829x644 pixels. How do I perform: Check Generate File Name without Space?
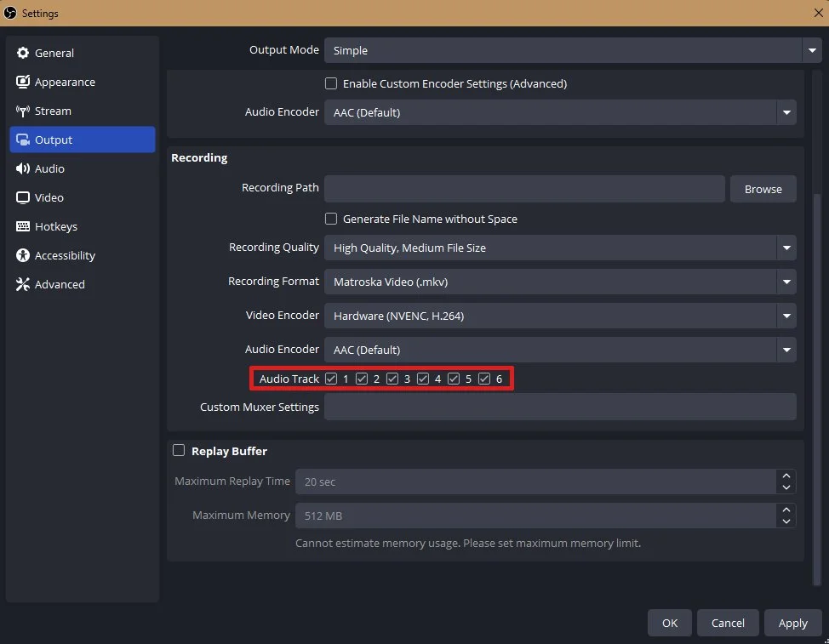pos(331,219)
